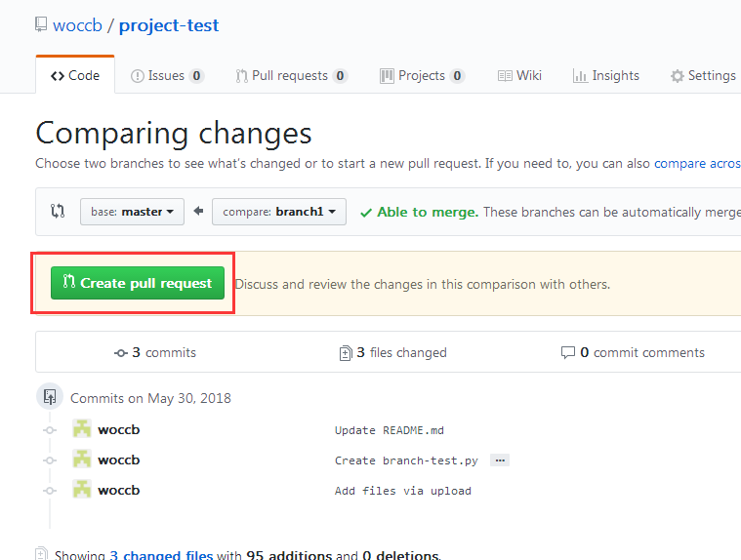Viewport: 741px width, 560px height.
Task: Click woccb avatar on Create branch-test.py commit
Action: coord(82,459)
